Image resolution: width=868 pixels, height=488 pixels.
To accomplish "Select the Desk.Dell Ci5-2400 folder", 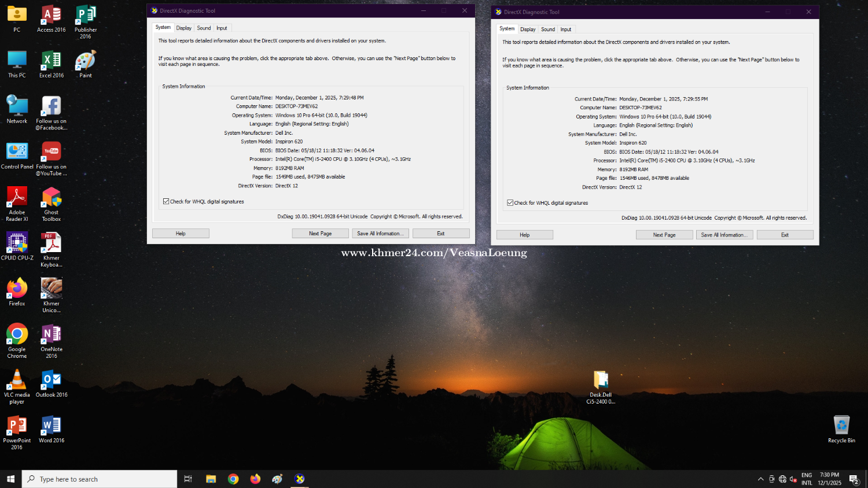I will pos(601,380).
